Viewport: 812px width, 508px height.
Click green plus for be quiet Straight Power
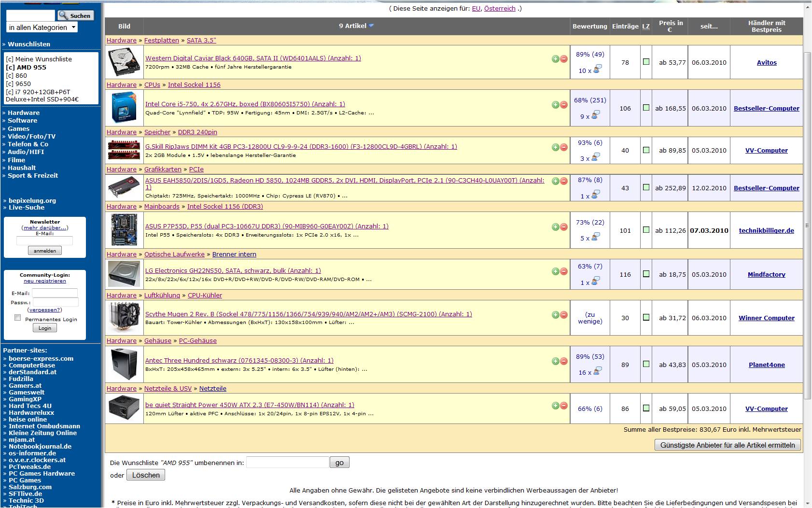tap(555, 406)
